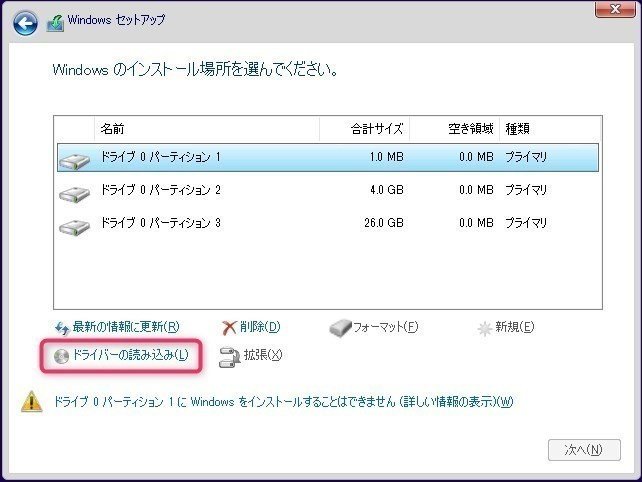
Task: Click the 4.0 GB size cell
Action: point(387,190)
